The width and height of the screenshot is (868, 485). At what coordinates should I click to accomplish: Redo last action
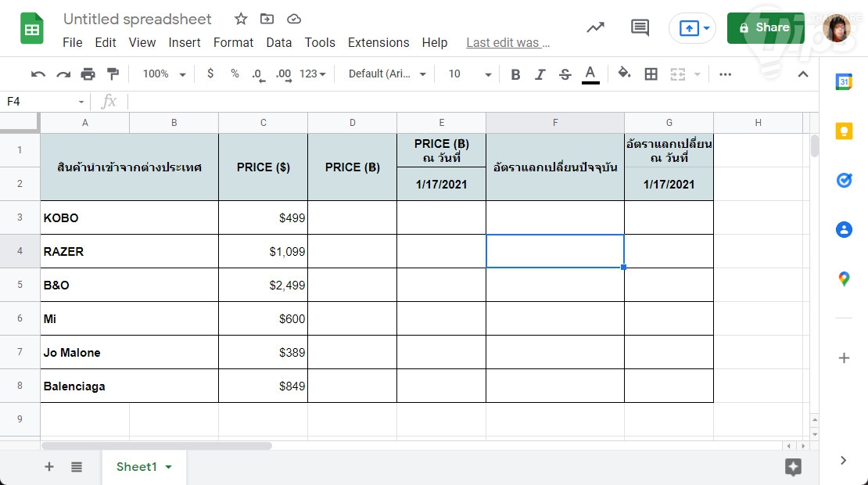point(63,74)
